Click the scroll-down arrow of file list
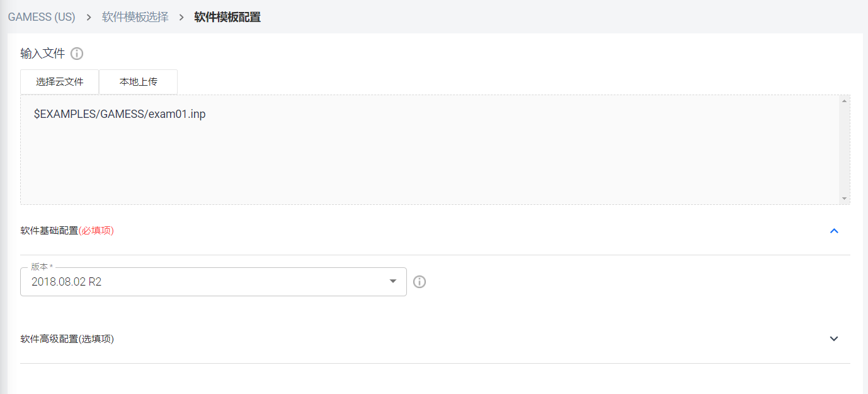 pos(844,199)
